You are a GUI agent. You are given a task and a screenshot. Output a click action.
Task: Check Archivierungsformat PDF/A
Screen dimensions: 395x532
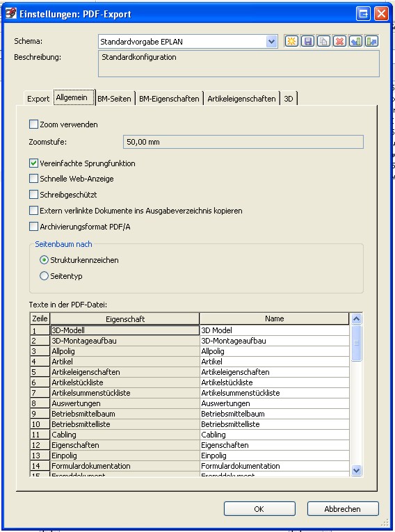click(x=33, y=226)
